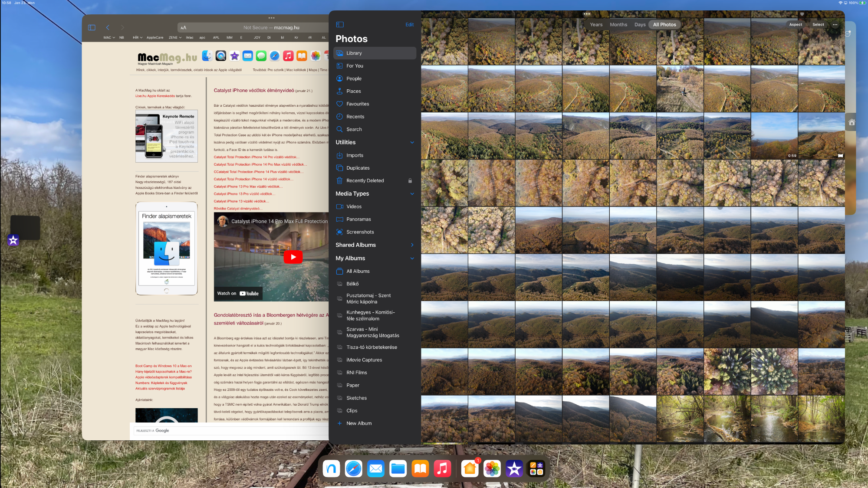Viewport: 868px width, 488px height.
Task: Collapse the Utilities section chevron
Action: [x=412, y=142]
